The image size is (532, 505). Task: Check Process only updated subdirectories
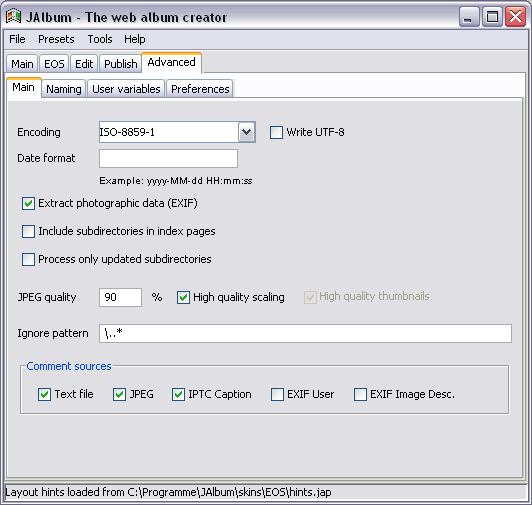[28, 259]
